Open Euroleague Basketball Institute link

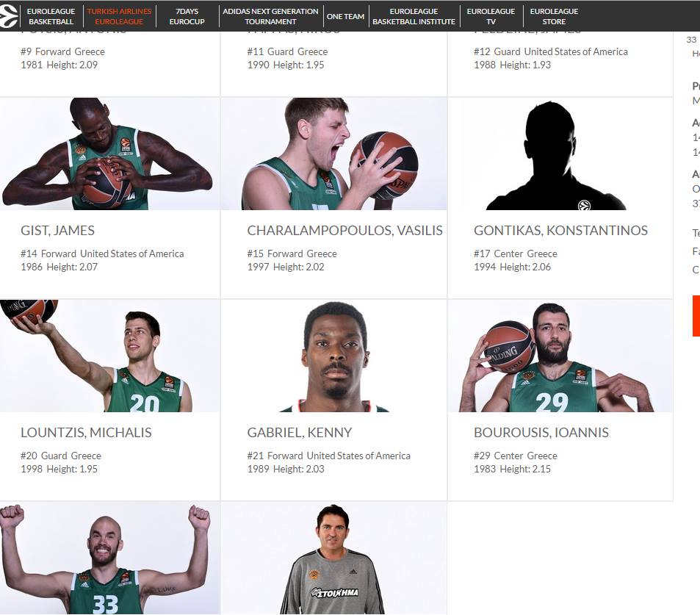click(414, 16)
